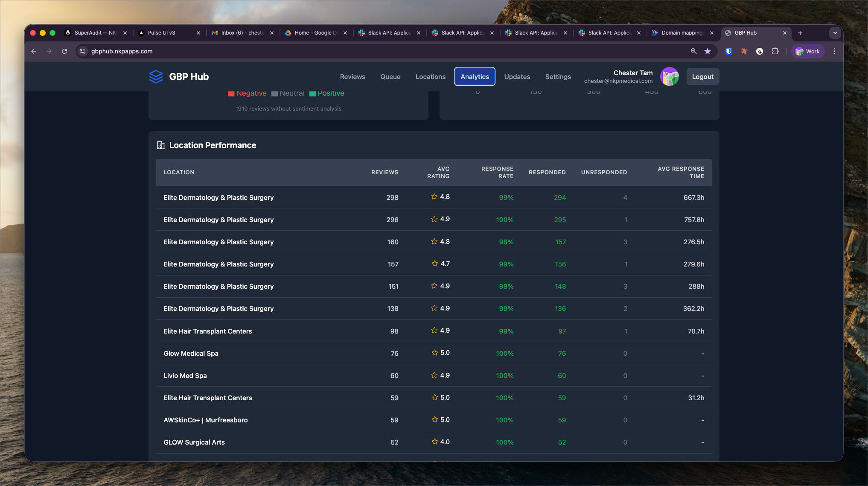Go to the Reviews nav item
Viewport: 868px width, 486px height.
tap(352, 77)
